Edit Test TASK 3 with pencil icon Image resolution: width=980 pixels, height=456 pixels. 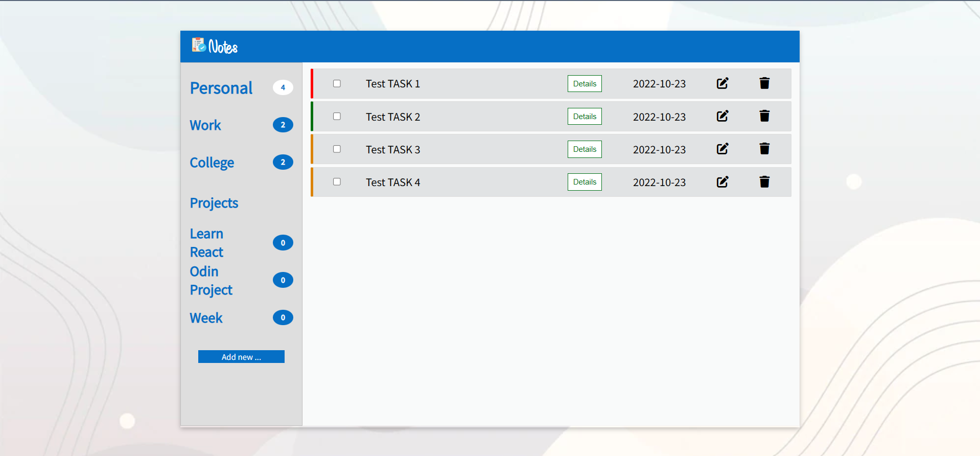point(722,149)
